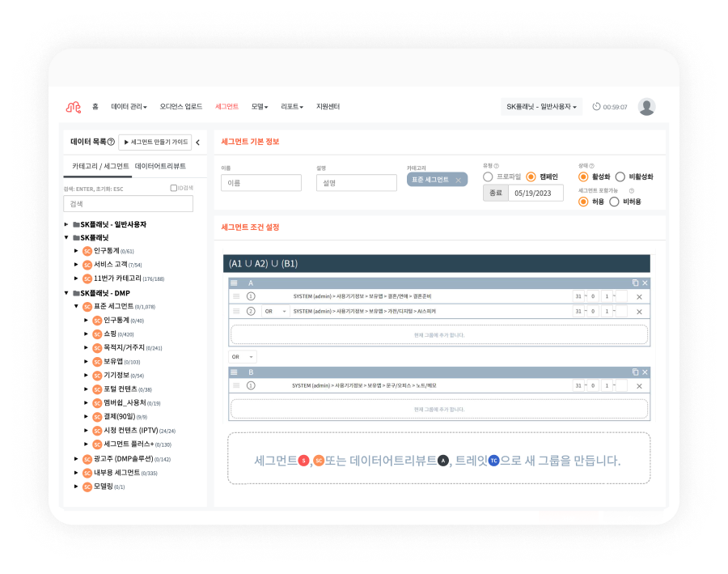Click the session timer clock icon
This screenshot has width=728, height=574.
pos(597,107)
